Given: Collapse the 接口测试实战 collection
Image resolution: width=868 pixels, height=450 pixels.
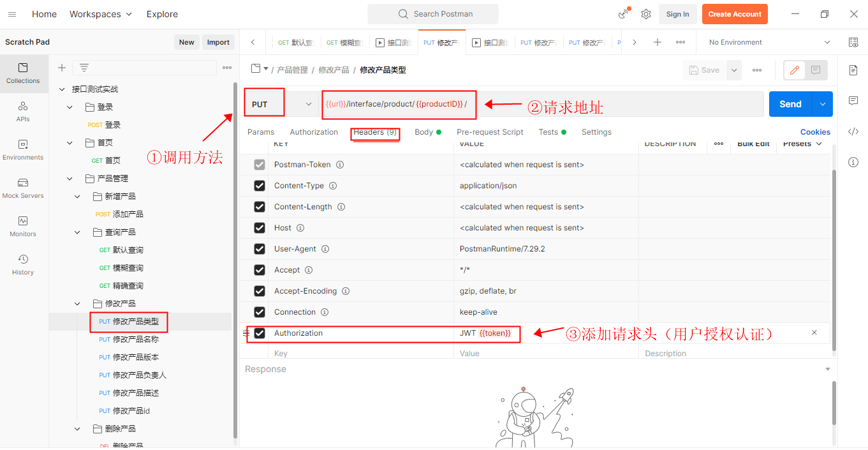Looking at the screenshot, I should (x=62, y=89).
